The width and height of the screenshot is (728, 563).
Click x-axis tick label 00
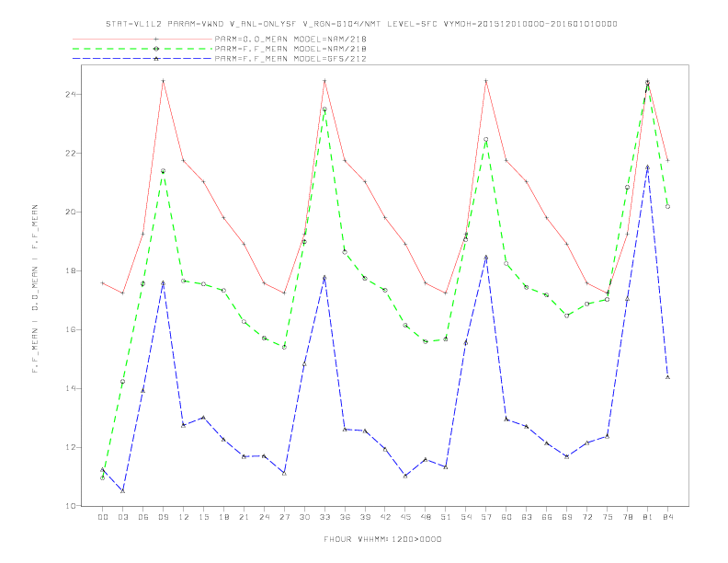pyautogui.click(x=103, y=517)
